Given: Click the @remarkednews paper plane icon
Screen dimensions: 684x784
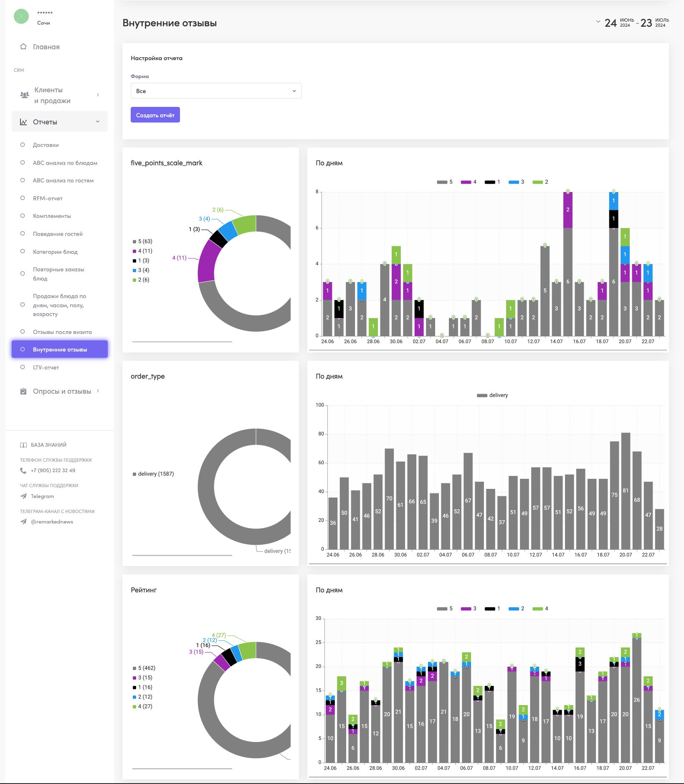Looking at the screenshot, I should (x=23, y=522).
